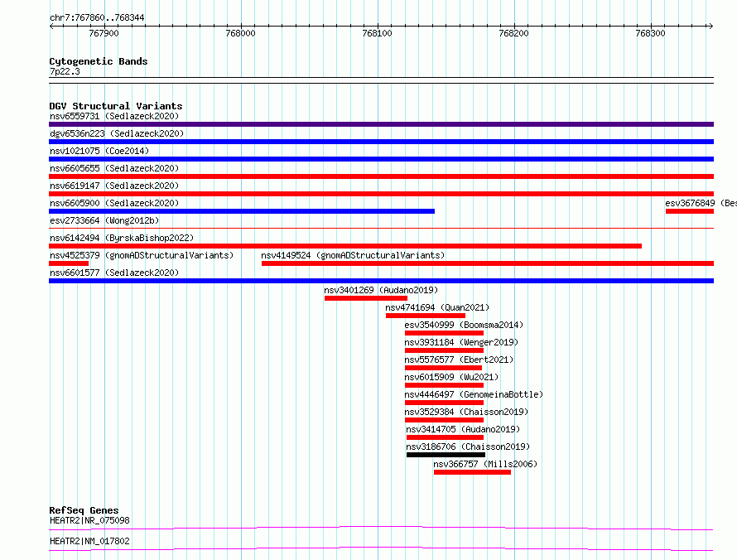
Task: Click the ruler's left arrow end
Action: (x=51, y=26)
